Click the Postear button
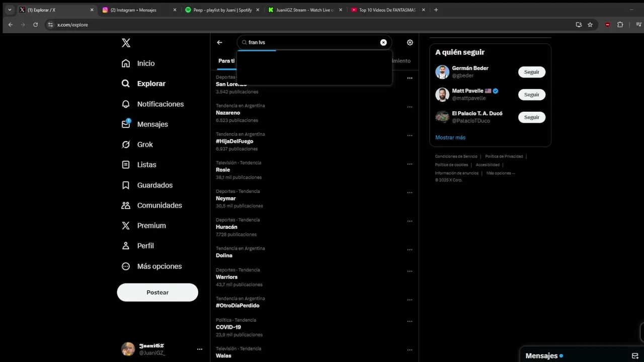Image resolution: width=644 pixels, height=362 pixels. tap(157, 293)
